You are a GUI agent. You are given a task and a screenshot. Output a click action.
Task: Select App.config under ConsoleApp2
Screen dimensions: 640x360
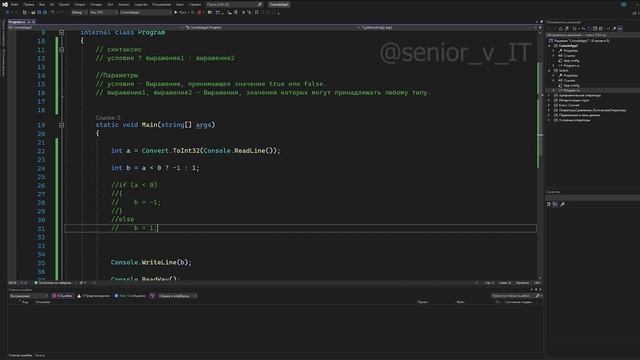(571, 60)
